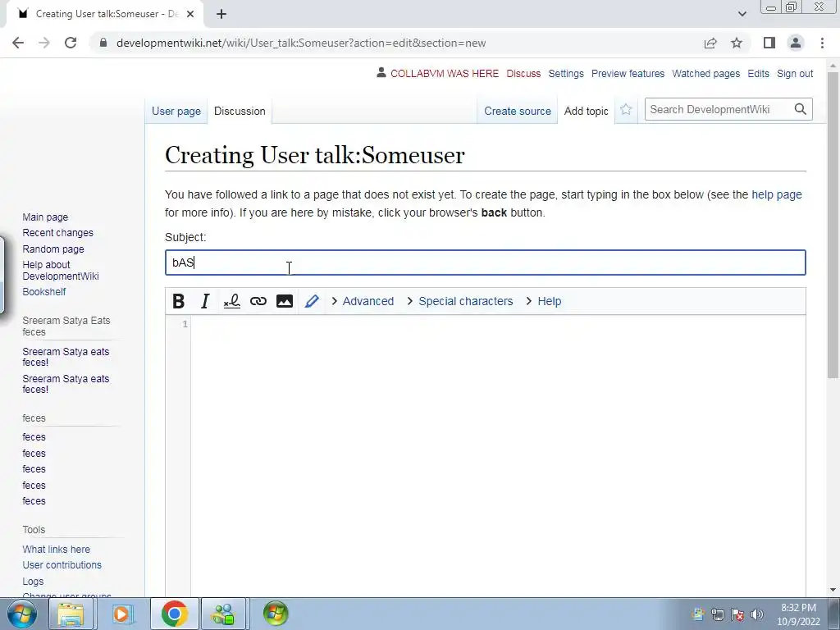
Task: Open the Create source tab
Action: coord(518,111)
